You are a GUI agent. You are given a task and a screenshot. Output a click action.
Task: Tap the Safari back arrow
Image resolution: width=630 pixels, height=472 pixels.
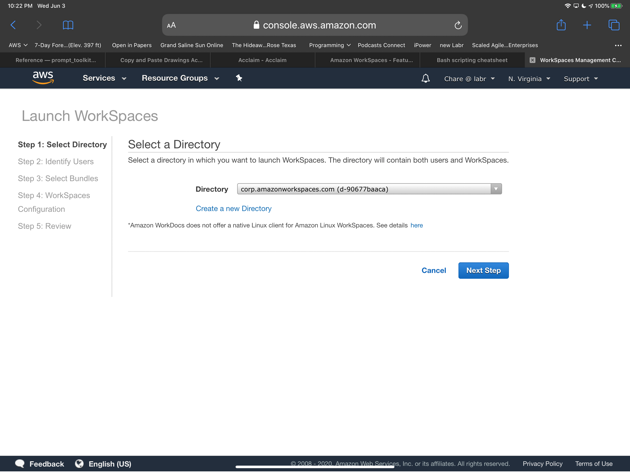(x=13, y=25)
